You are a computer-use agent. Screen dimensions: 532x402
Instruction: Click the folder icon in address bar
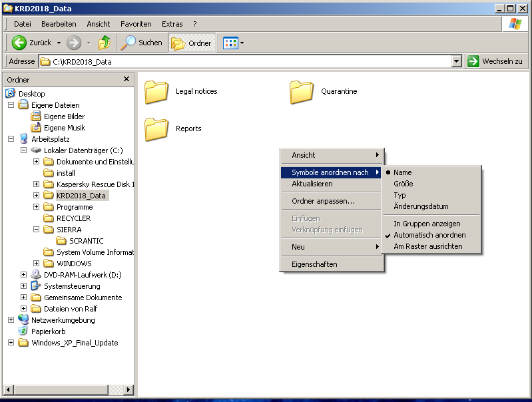pyautogui.click(x=45, y=62)
